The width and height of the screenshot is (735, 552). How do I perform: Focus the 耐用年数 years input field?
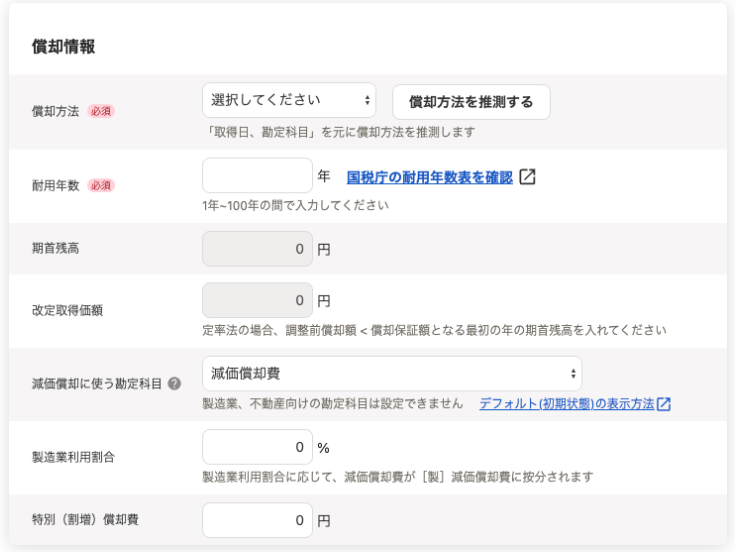(x=257, y=176)
